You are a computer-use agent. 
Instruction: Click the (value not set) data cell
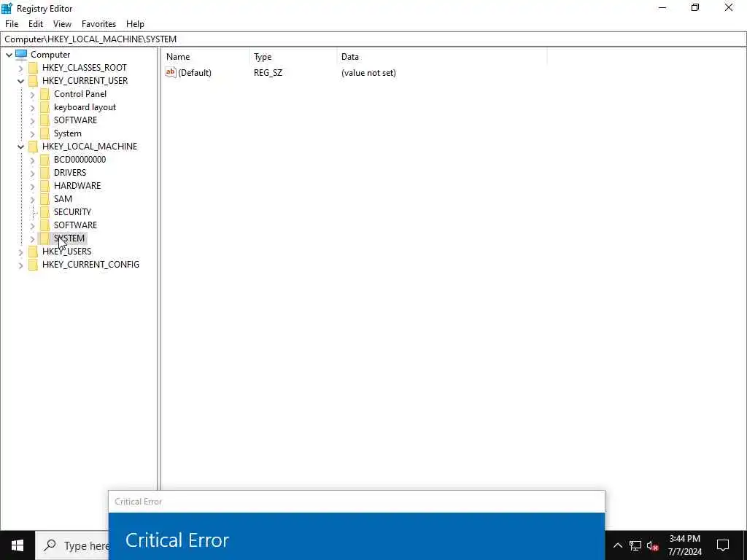point(368,72)
